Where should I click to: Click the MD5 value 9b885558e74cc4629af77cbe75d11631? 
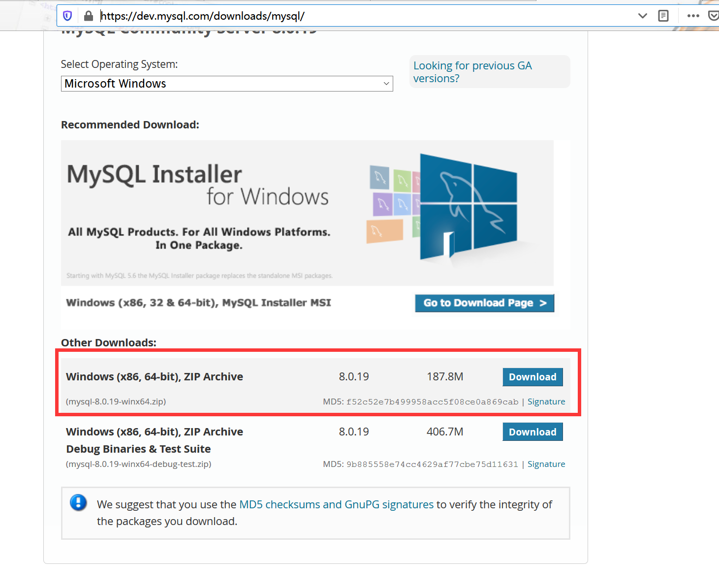tap(433, 464)
